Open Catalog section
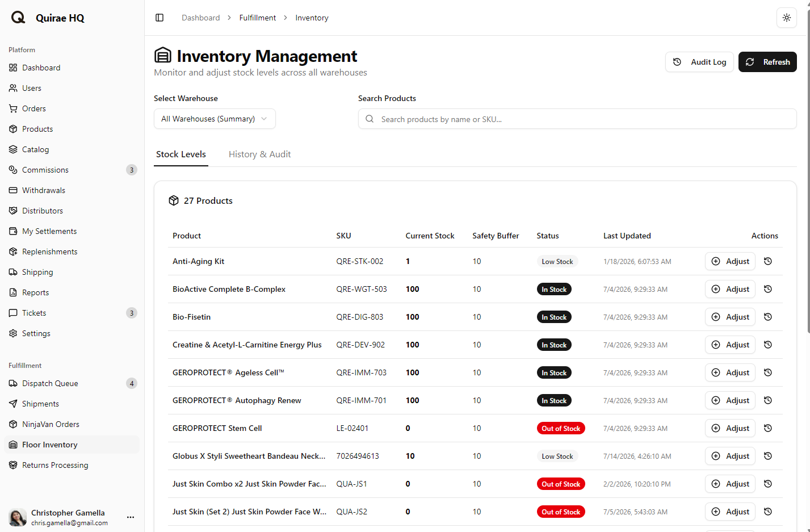810x532 pixels. pyautogui.click(x=72, y=149)
